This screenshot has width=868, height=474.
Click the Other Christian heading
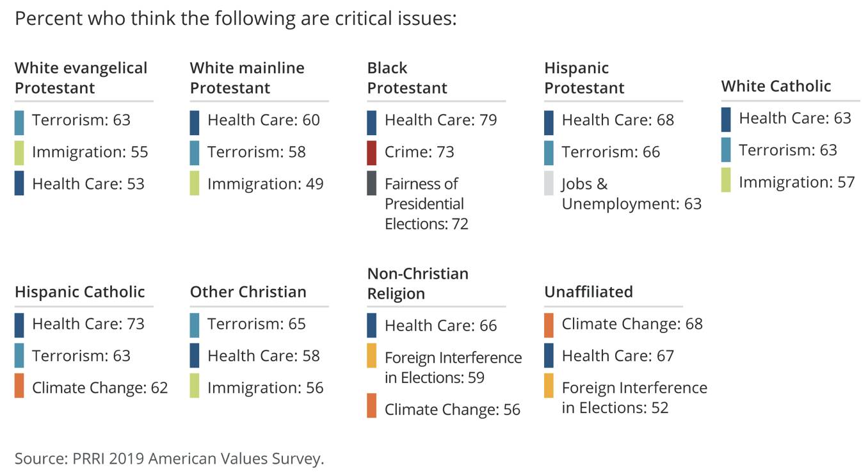coord(248,291)
